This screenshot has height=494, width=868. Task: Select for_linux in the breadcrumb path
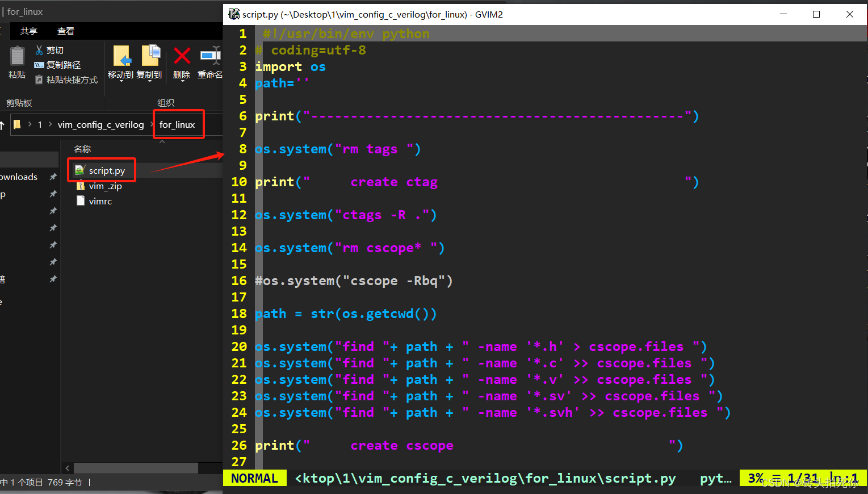(178, 124)
